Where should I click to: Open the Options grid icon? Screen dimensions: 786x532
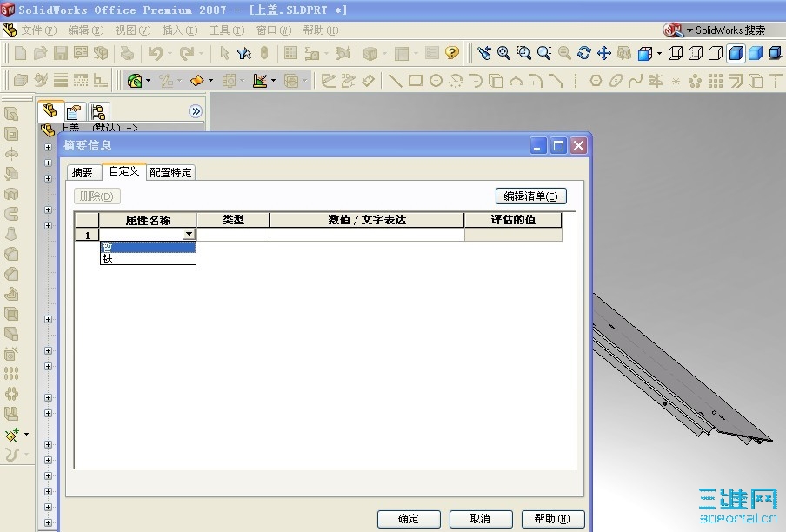tap(290, 53)
